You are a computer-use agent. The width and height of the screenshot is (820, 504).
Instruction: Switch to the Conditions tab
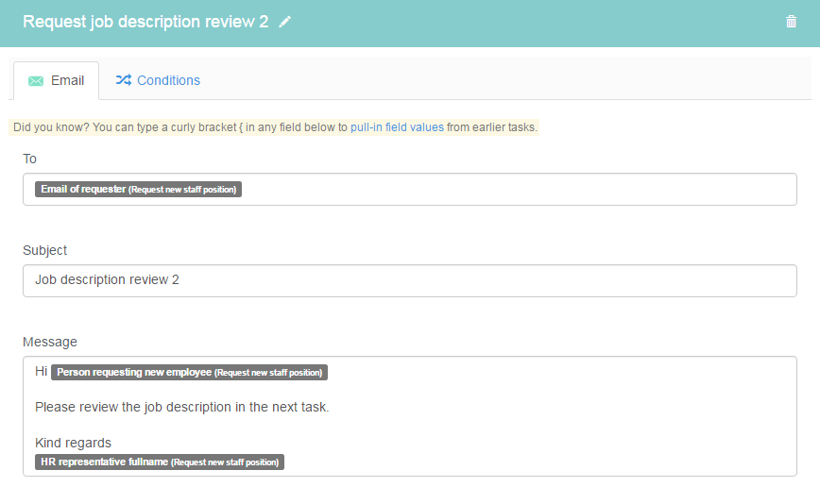click(x=158, y=80)
